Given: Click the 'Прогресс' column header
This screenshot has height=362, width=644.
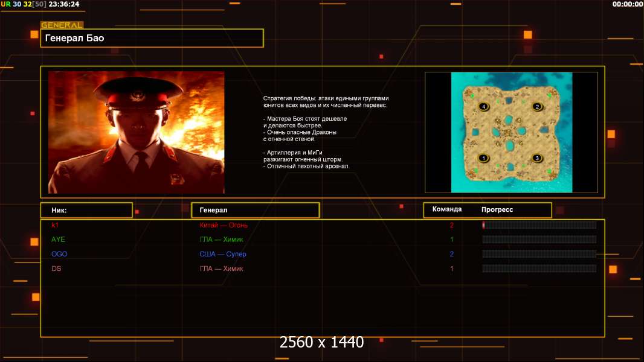Looking at the screenshot, I should [497, 209].
